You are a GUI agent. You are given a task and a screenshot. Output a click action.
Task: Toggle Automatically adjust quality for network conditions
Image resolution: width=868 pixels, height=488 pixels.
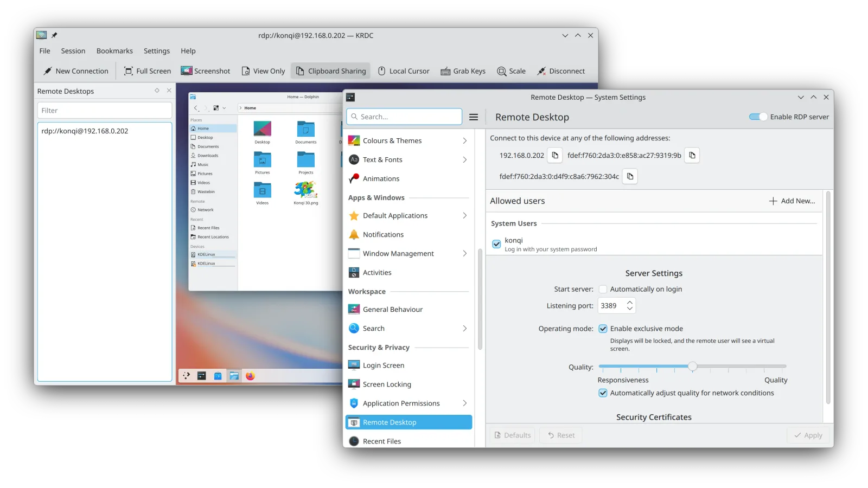click(x=603, y=393)
